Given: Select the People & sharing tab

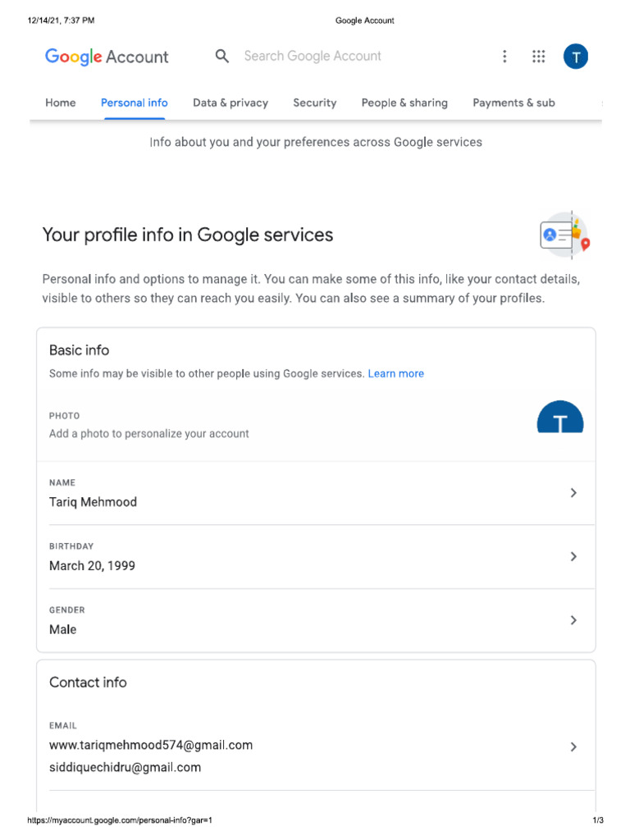Looking at the screenshot, I should tap(404, 103).
